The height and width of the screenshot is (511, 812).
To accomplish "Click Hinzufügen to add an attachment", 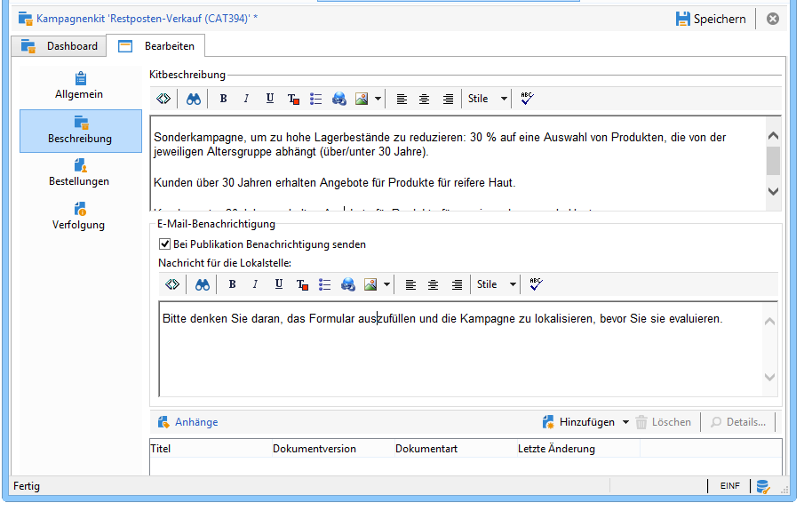I will 578,422.
